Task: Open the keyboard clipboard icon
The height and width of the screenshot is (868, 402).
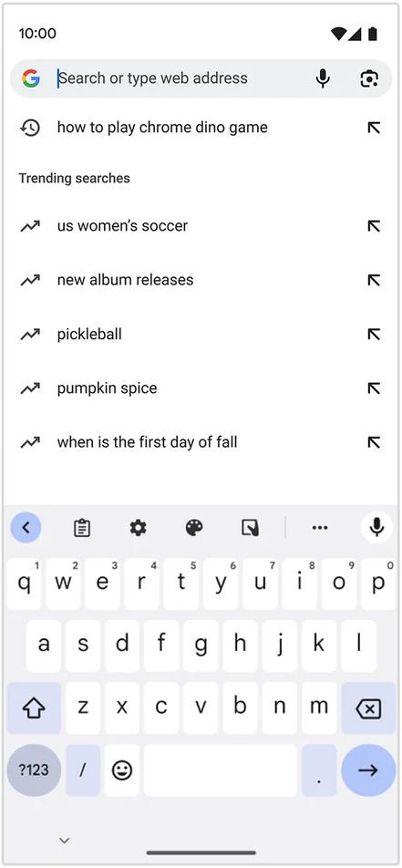Action: click(82, 528)
